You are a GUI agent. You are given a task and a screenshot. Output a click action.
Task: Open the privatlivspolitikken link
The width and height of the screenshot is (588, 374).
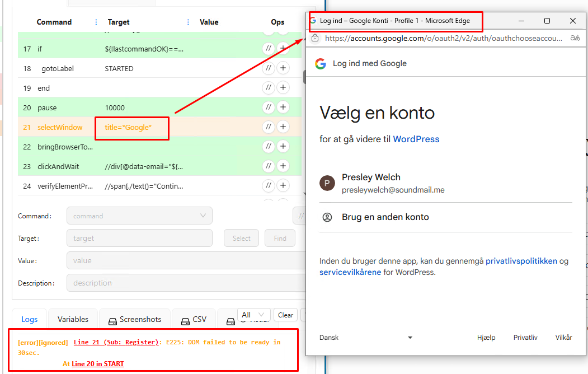pyautogui.click(x=521, y=261)
